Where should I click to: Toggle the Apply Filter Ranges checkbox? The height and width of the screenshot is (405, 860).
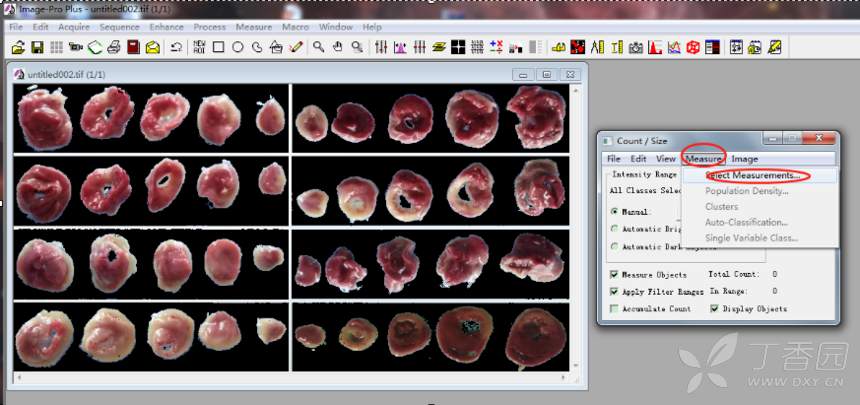pos(614,291)
